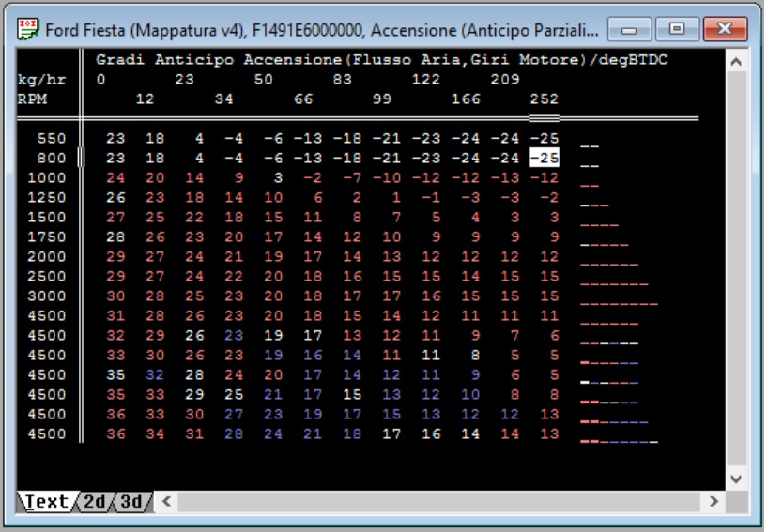This screenshot has width=767, height=532.
Task: Select value 17 in the 1750 RPM row
Action: pos(273,236)
